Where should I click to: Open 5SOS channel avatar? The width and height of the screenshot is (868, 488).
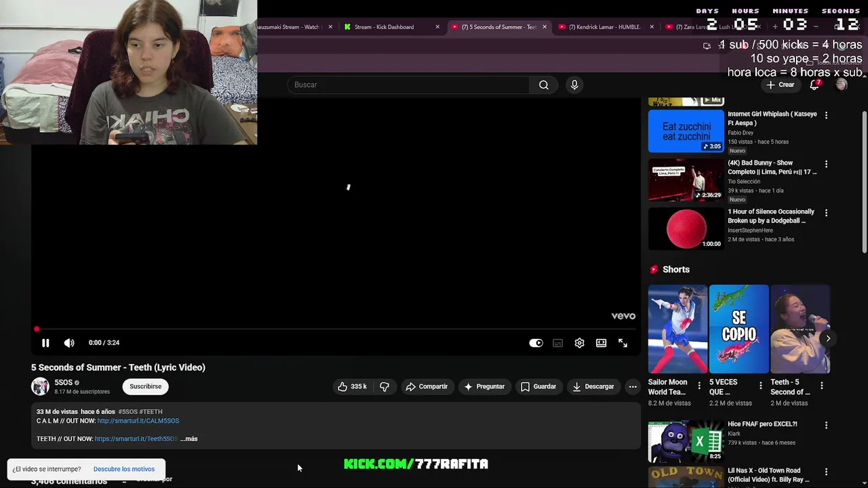(x=40, y=386)
